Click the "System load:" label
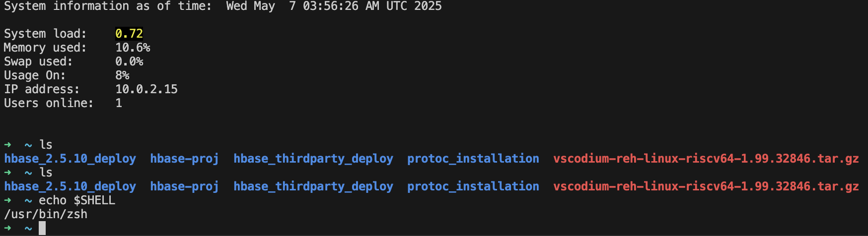The width and height of the screenshot is (868, 236). (45, 34)
